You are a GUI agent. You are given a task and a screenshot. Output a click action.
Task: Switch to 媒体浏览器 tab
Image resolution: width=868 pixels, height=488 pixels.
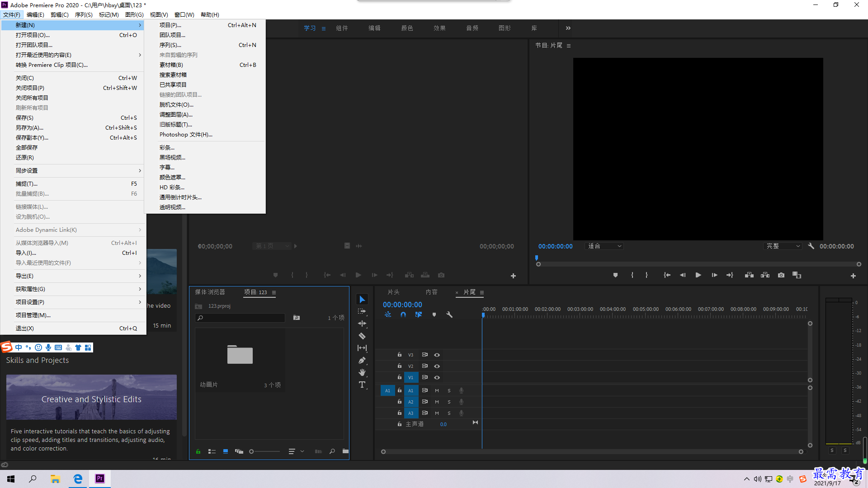click(x=210, y=292)
